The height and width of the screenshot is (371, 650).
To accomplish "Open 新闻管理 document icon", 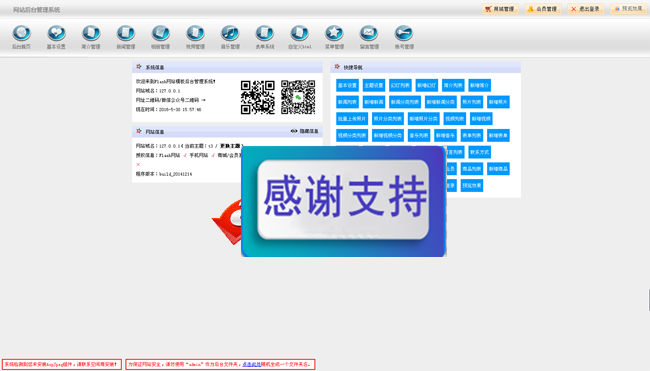I will coord(126,33).
